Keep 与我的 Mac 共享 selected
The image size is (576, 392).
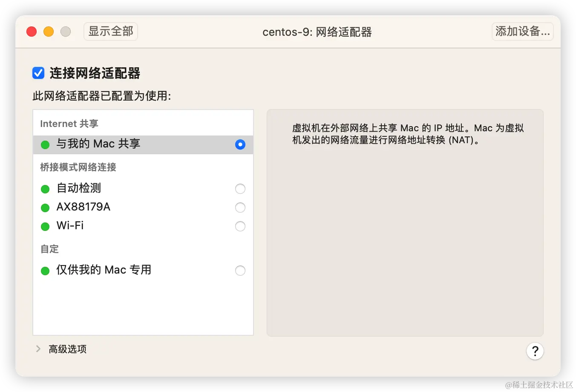coord(240,144)
